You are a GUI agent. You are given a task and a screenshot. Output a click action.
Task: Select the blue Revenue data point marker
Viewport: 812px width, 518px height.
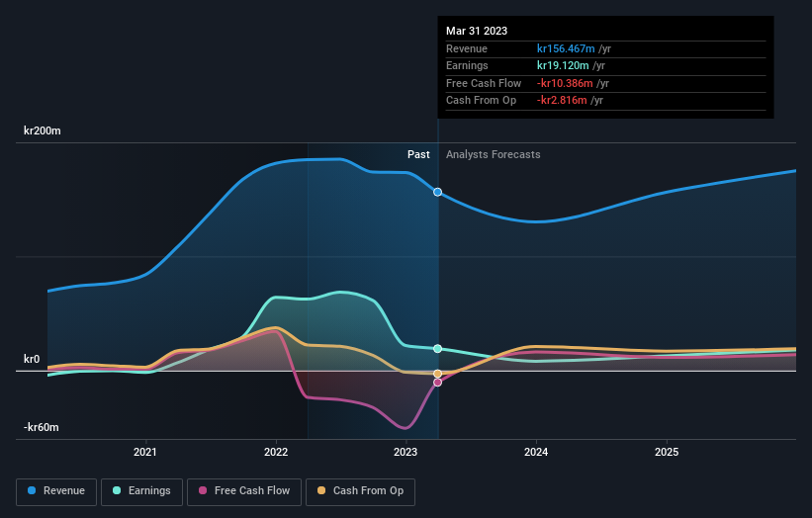click(x=437, y=192)
